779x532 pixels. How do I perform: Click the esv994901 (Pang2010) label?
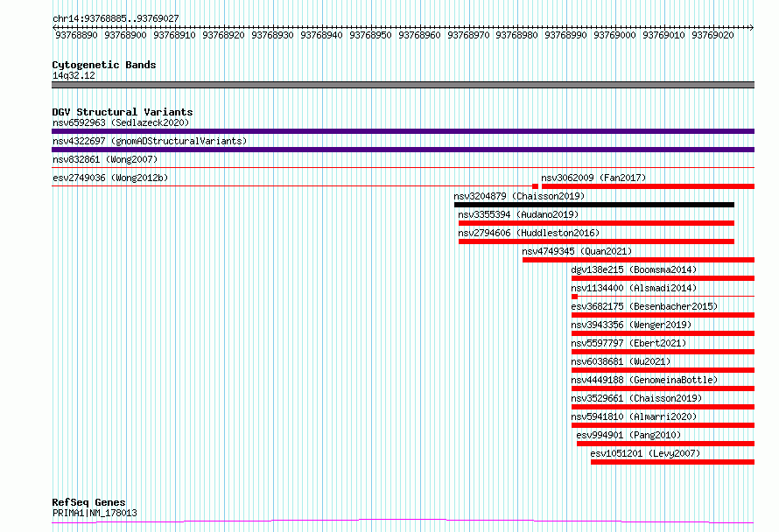pyautogui.click(x=628, y=435)
